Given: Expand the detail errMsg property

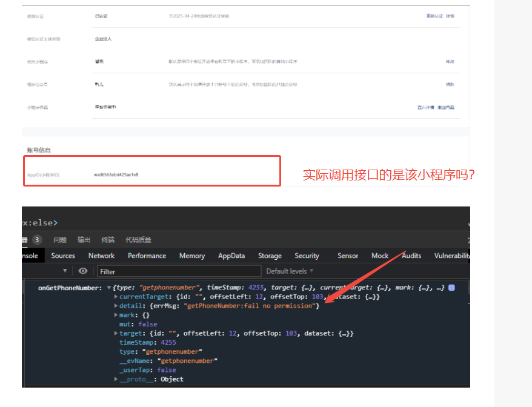Looking at the screenshot, I should 116,306.
